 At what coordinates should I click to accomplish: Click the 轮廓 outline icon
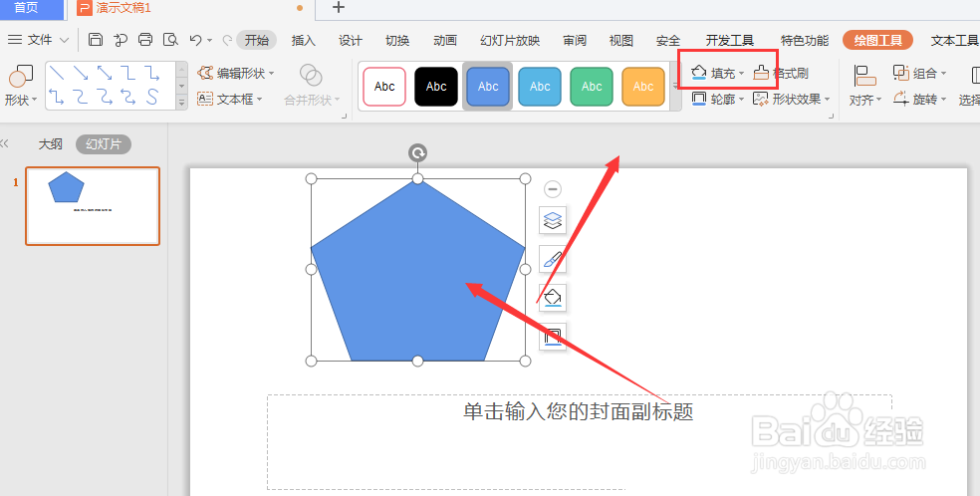699,99
